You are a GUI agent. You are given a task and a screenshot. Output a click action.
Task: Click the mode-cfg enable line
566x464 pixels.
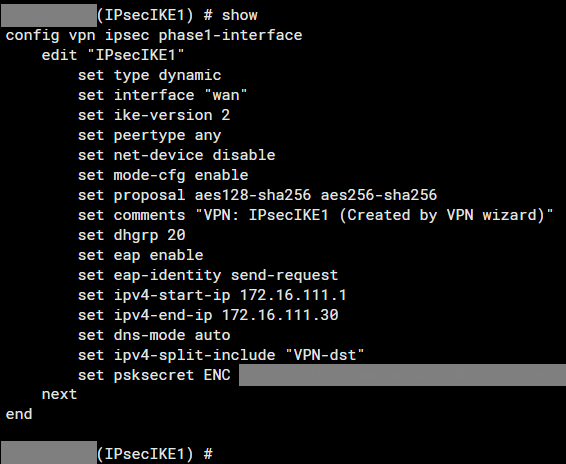tap(163, 175)
